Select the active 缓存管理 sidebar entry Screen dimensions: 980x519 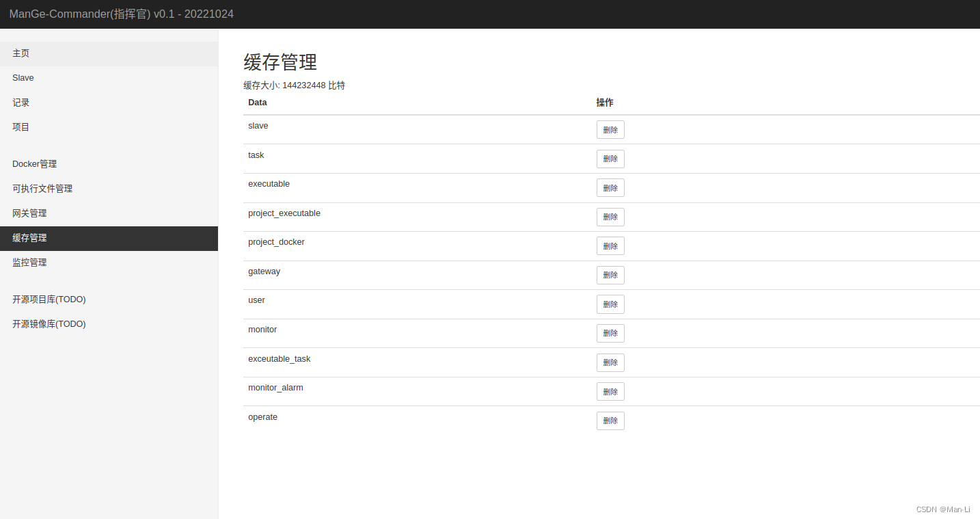point(109,238)
